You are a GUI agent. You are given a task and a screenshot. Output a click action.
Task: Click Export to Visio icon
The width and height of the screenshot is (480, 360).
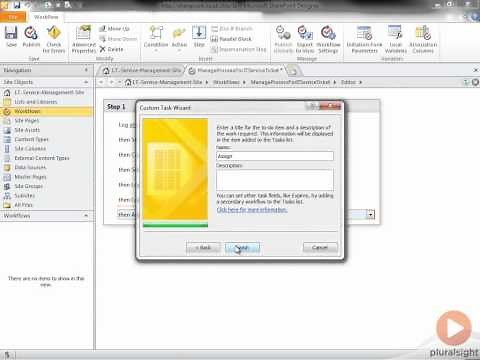pos(305,40)
